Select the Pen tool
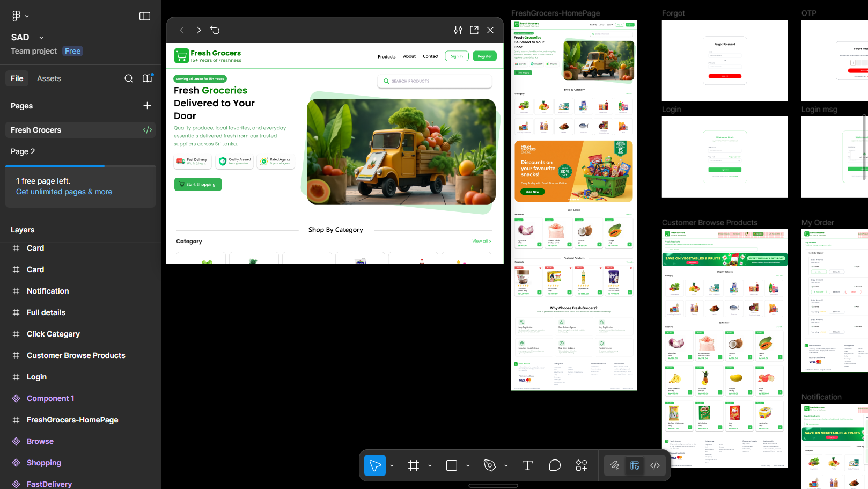The width and height of the screenshot is (868, 489). point(489,465)
